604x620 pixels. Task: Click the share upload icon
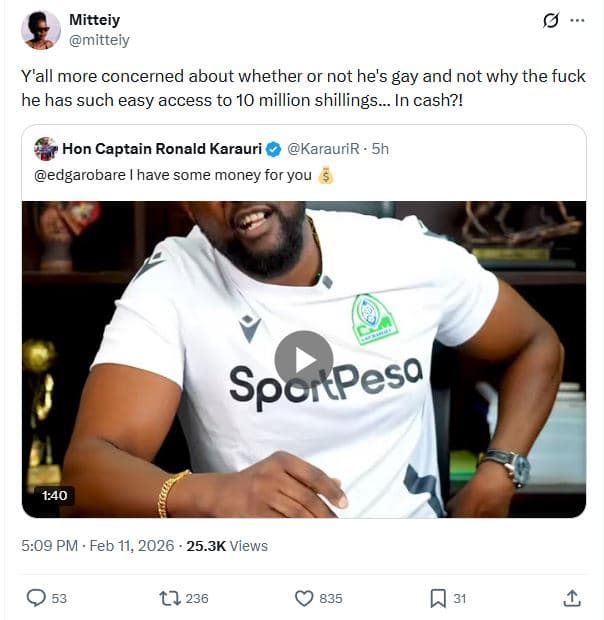[x=572, y=597]
